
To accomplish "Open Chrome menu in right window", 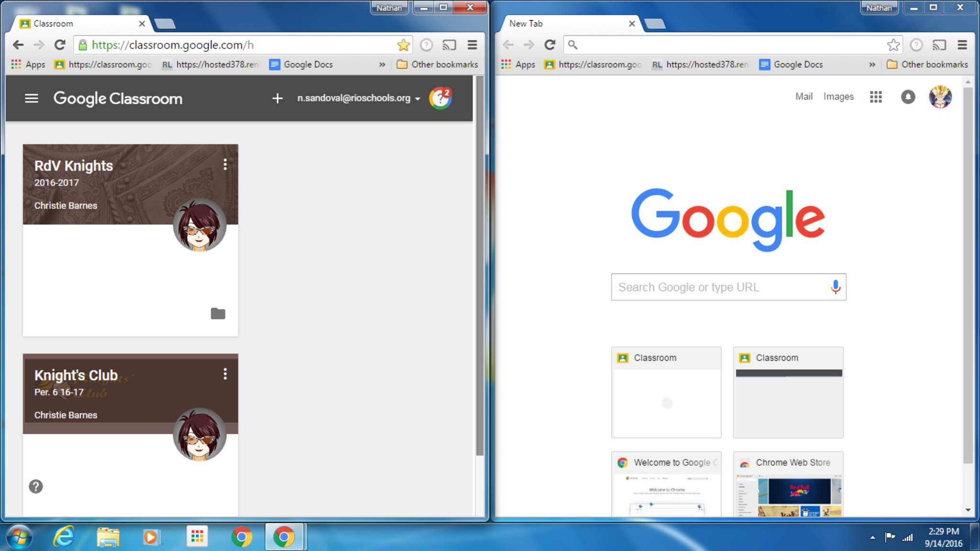I will pyautogui.click(x=962, y=45).
